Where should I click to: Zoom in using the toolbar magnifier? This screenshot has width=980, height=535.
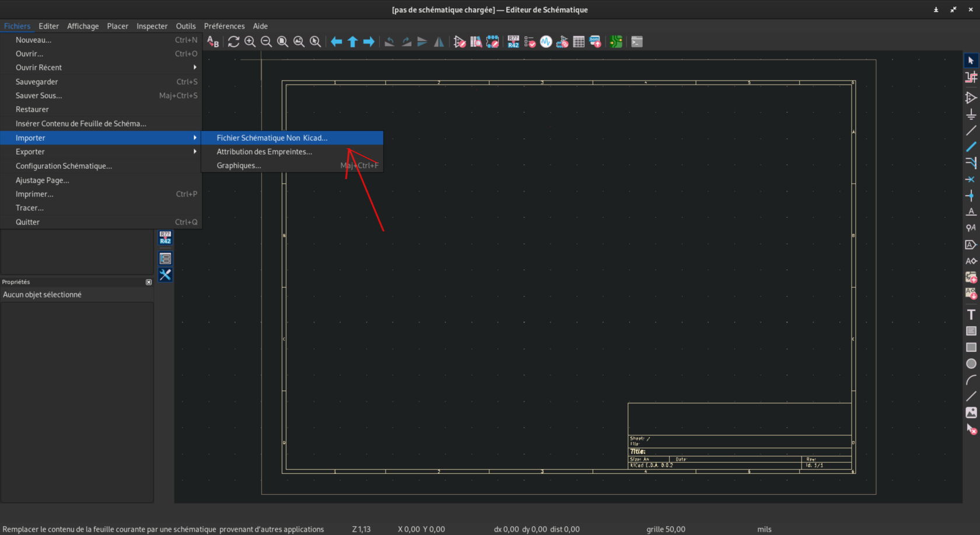point(250,42)
